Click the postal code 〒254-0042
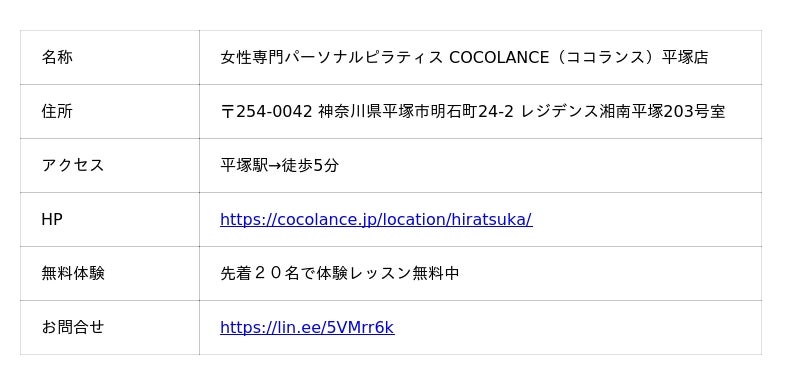This screenshot has height=385, width=800. pos(266,111)
